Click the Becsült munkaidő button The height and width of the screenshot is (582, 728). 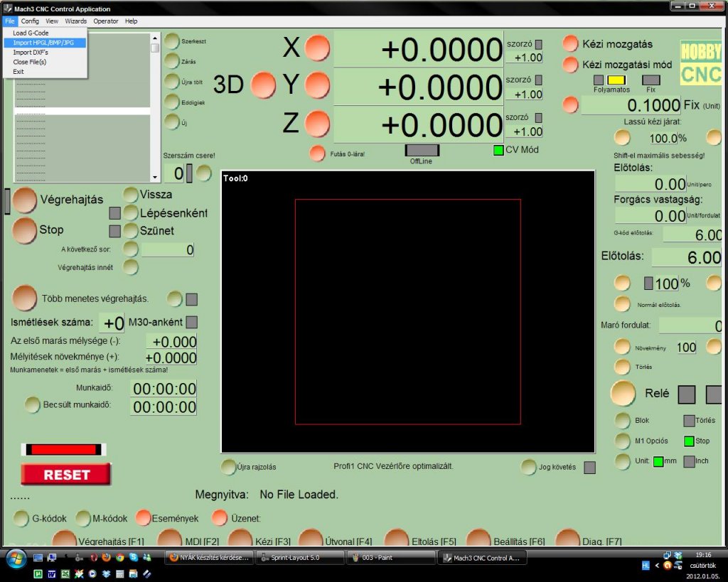click(33, 405)
